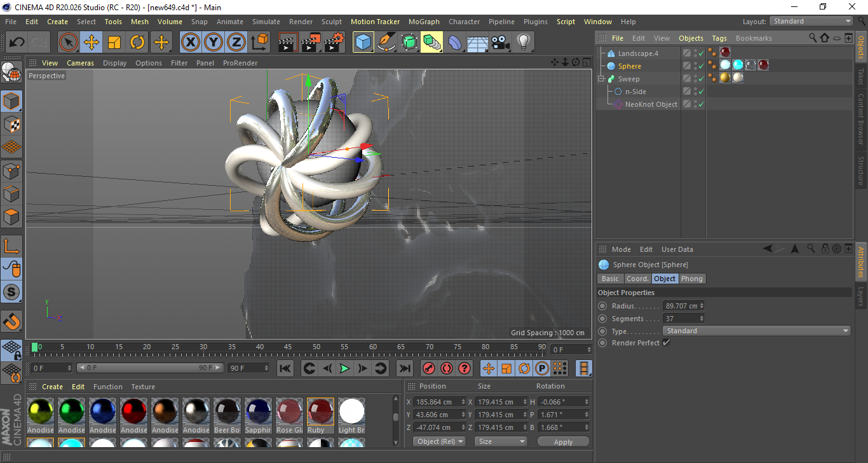Open the MoGraph menu
This screenshot has width=868, height=463.
click(424, 22)
